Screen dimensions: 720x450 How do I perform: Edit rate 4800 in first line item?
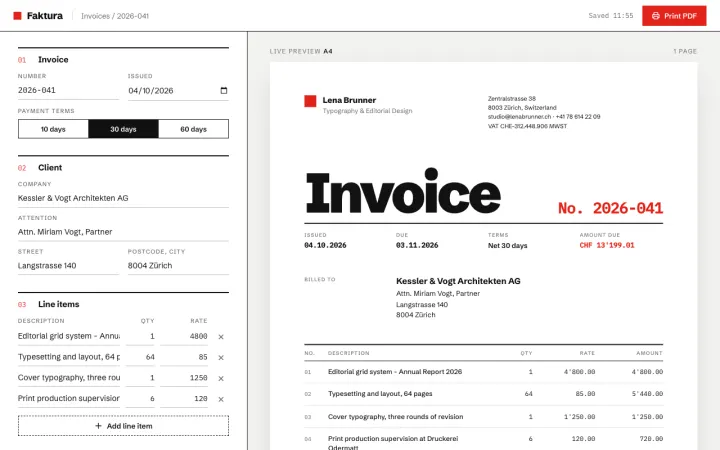pos(184,336)
